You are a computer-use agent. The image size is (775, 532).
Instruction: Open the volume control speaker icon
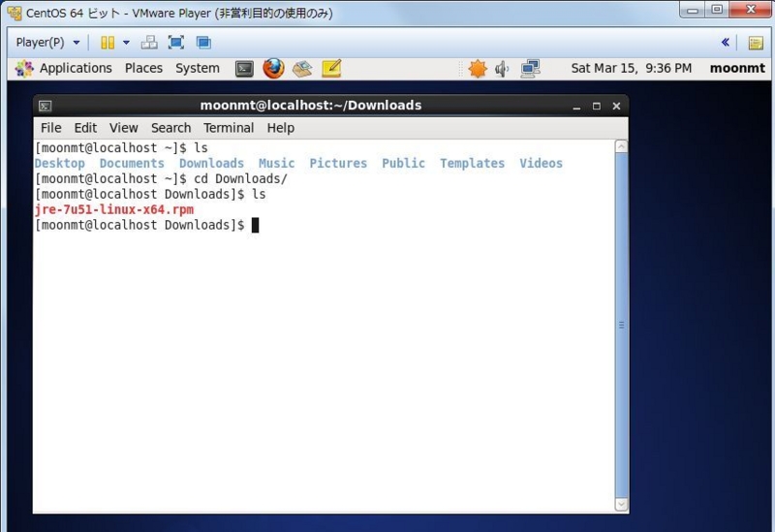(502, 69)
